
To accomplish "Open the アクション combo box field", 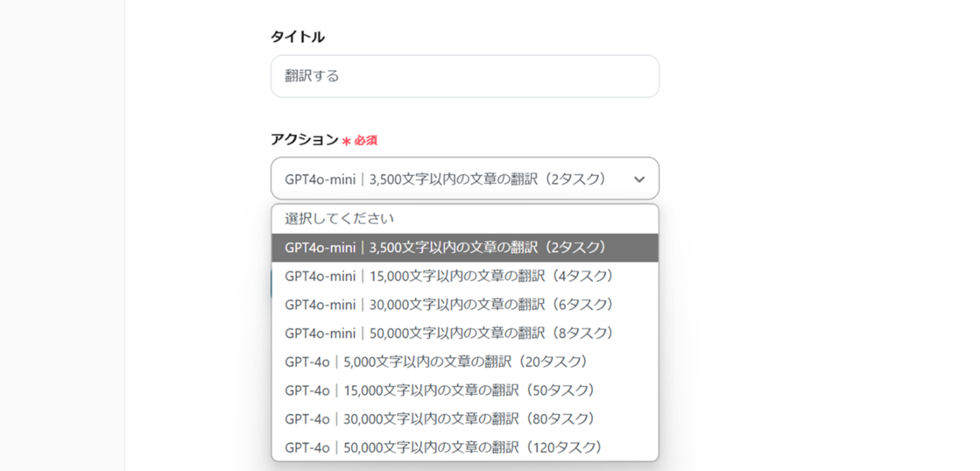I will [453, 179].
